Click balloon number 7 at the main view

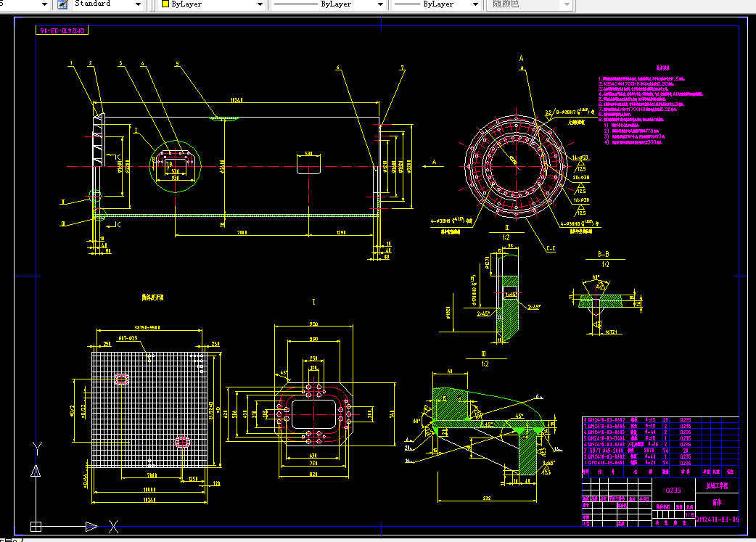[402, 68]
